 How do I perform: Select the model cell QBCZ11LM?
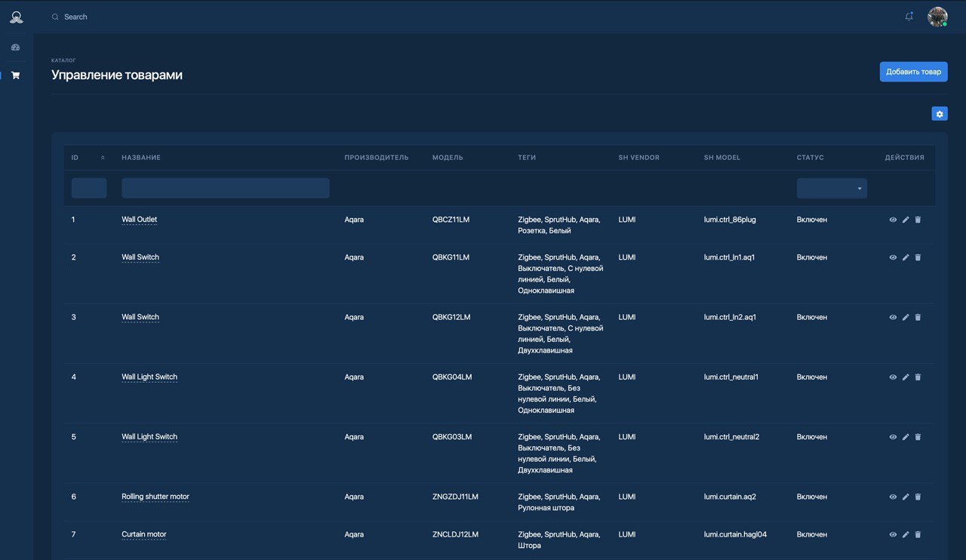pyautogui.click(x=451, y=220)
